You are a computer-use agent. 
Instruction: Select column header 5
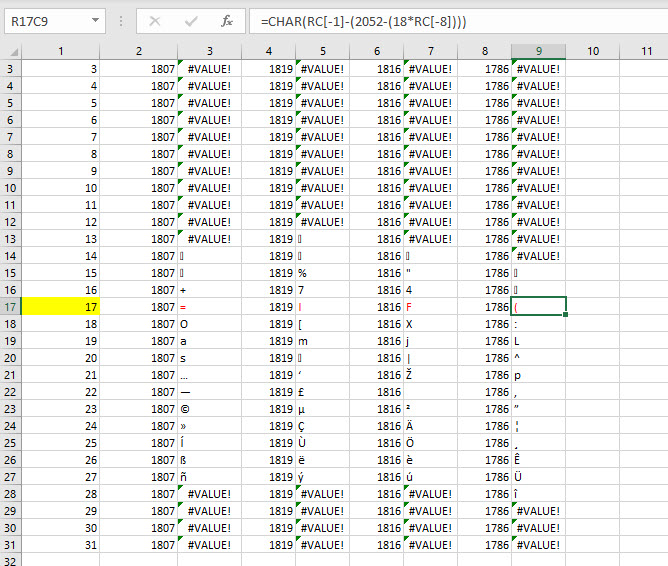[x=322, y=52]
